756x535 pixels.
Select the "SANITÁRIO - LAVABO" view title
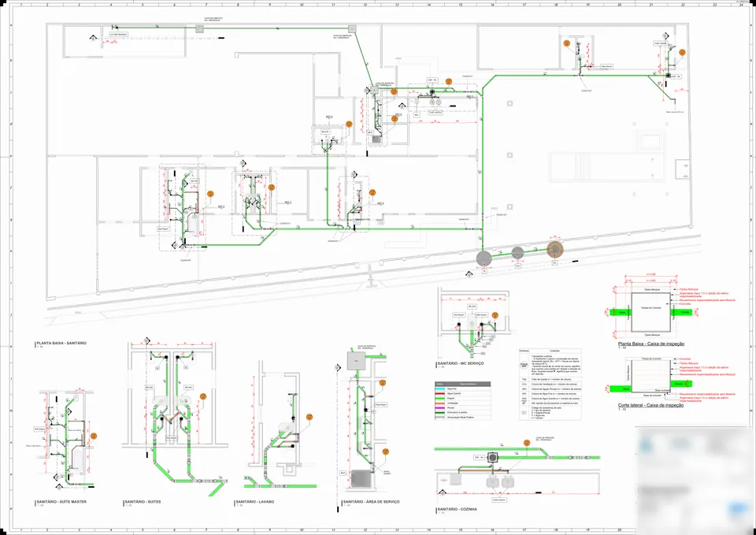255,502
